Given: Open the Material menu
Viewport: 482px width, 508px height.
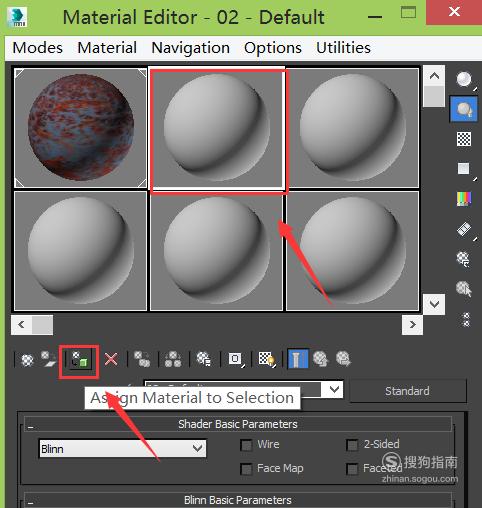Looking at the screenshot, I should click(107, 48).
